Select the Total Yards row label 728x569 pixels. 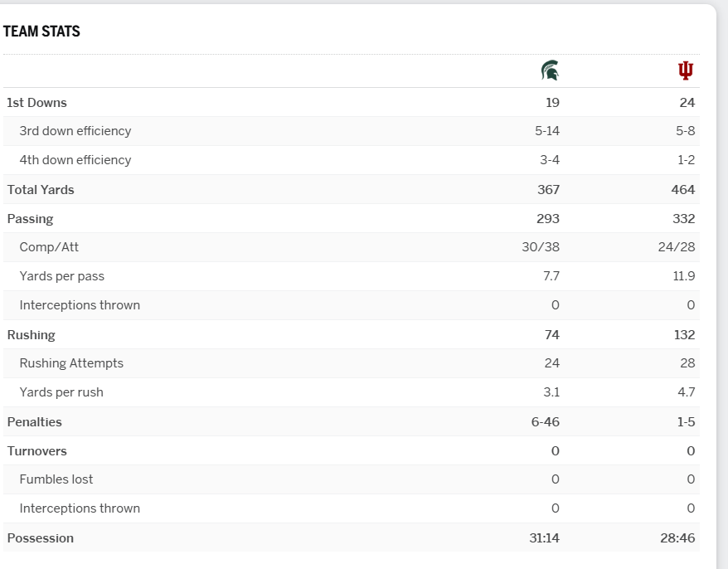coord(41,190)
